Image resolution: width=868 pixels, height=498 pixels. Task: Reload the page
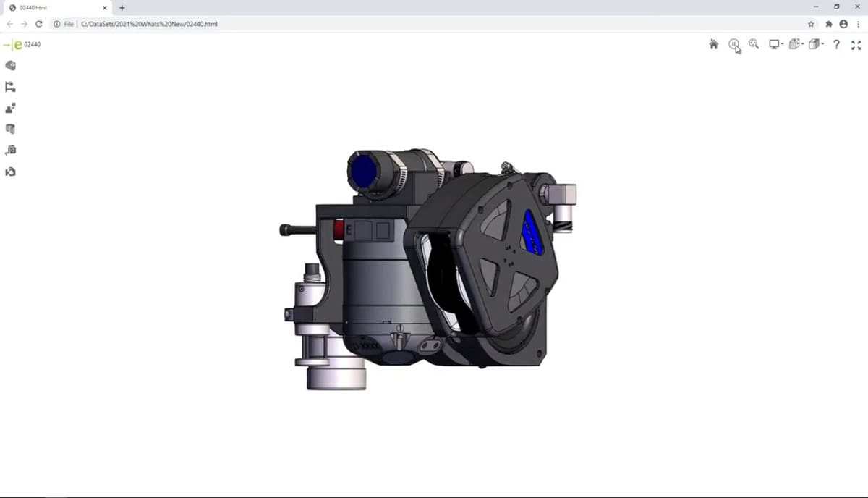tap(38, 24)
